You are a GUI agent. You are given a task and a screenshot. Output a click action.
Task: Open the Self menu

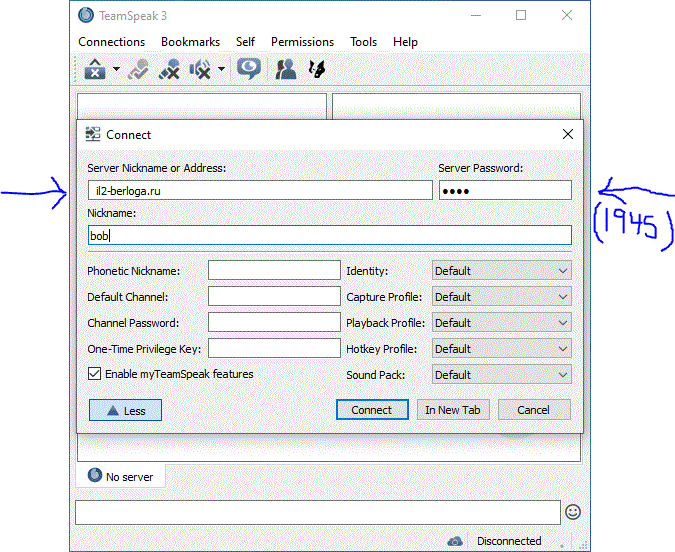[245, 42]
